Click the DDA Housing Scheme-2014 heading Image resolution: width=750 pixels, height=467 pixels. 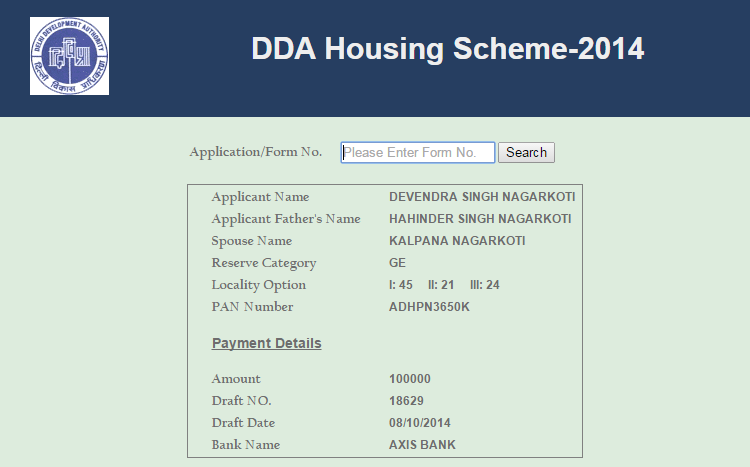point(448,48)
